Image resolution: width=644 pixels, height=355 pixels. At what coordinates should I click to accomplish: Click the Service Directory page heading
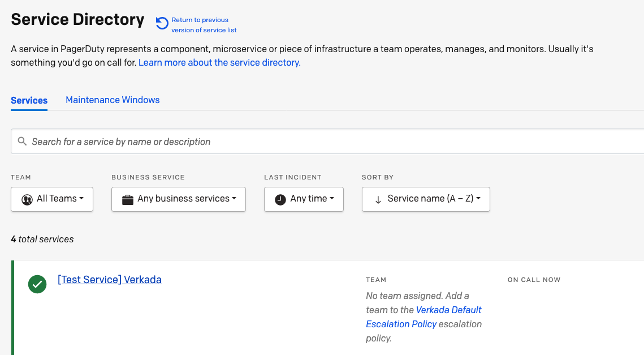77,19
